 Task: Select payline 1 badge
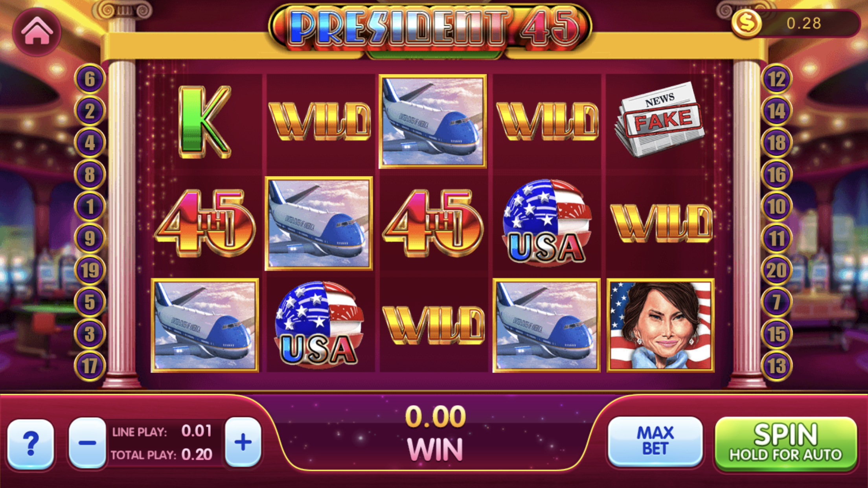click(x=90, y=207)
